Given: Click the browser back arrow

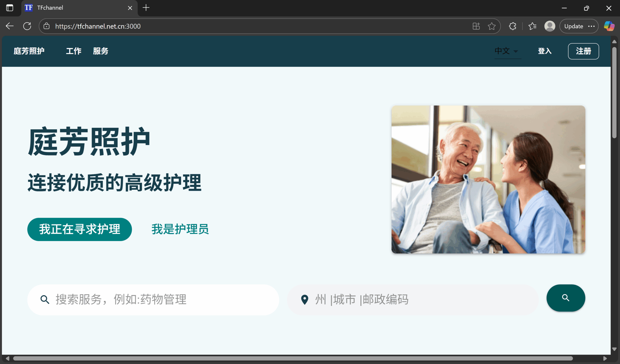Looking at the screenshot, I should (x=10, y=26).
